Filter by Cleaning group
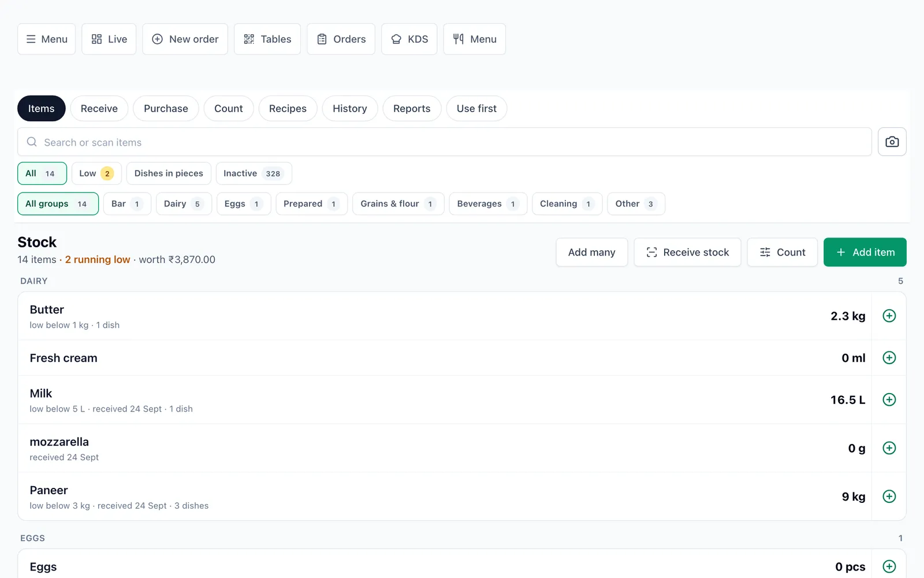This screenshot has height=578, width=924. pos(567,204)
